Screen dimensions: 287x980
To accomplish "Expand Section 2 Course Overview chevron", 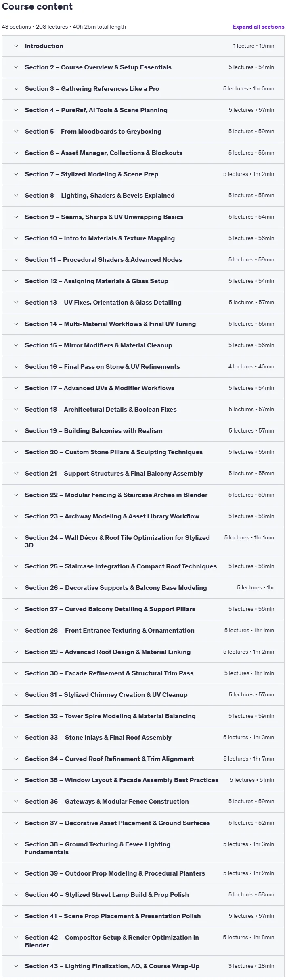I will 16,67.
